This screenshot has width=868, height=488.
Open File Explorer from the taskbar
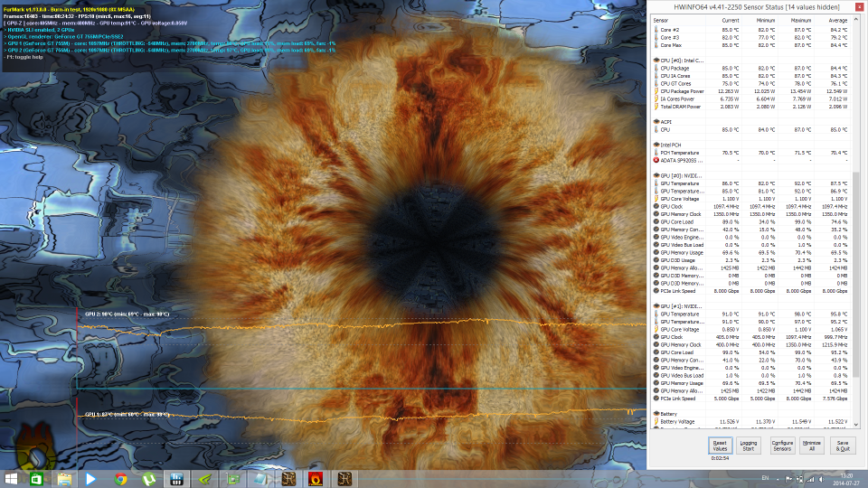coord(64,479)
